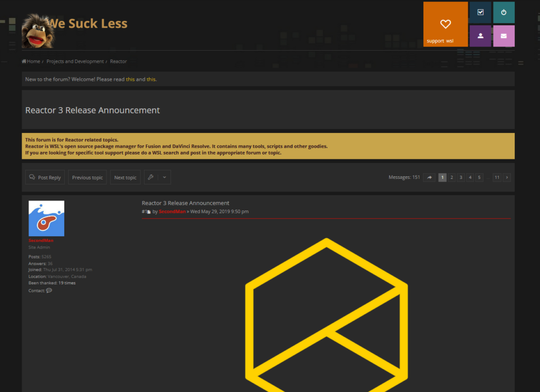The height and width of the screenshot is (392, 540).
Task: Click the "This forum is for Reactor related topics." line
Action: click(x=72, y=140)
